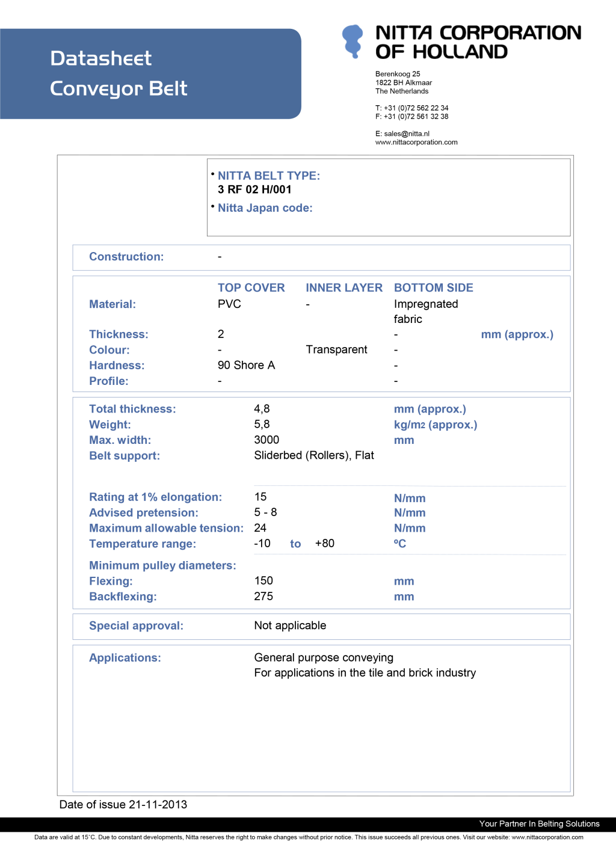Image resolution: width=616 pixels, height=842 pixels.
Task: Select the lower temperature value "-10"
Action: (262, 544)
